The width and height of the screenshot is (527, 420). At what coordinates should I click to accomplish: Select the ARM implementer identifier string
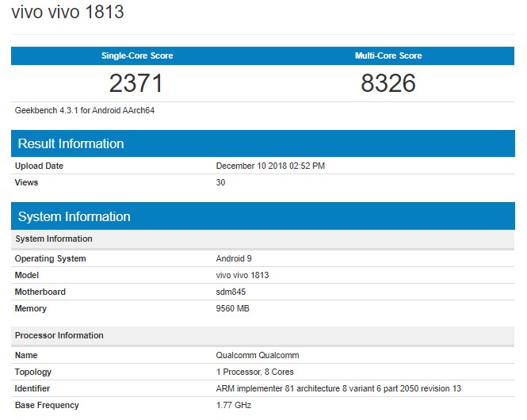338,388
